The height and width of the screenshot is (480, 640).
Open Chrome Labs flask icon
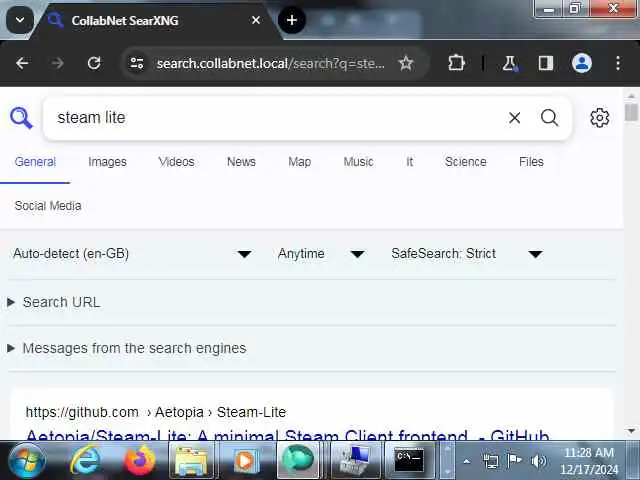tap(510, 63)
